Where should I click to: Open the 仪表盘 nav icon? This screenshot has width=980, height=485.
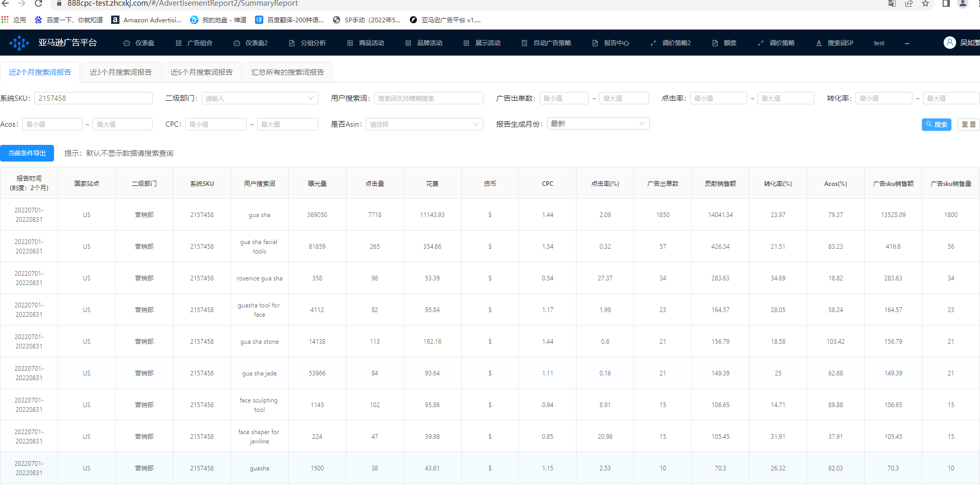(x=127, y=43)
